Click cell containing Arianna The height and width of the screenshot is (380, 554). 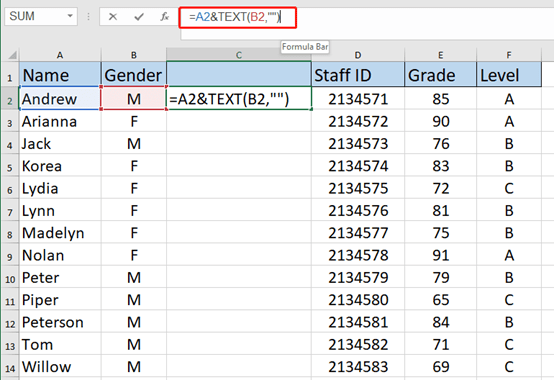(x=60, y=121)
